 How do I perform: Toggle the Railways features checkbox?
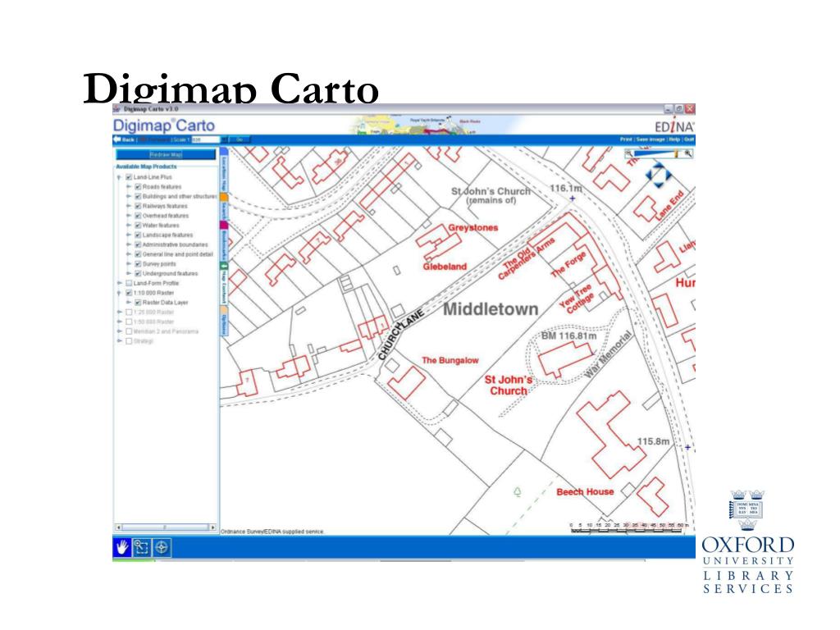pyautogui.click(x=138, y=206)
